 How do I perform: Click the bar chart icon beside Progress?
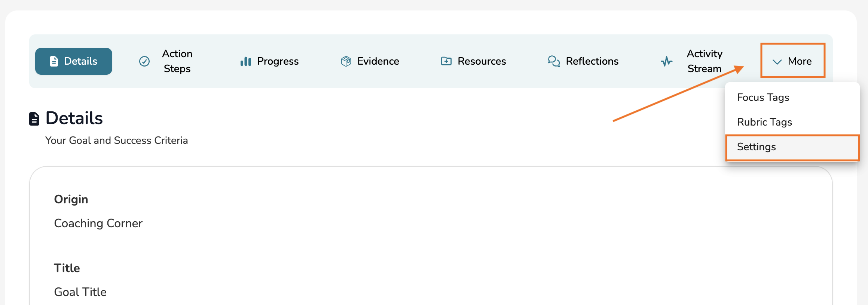click(245, 61)
